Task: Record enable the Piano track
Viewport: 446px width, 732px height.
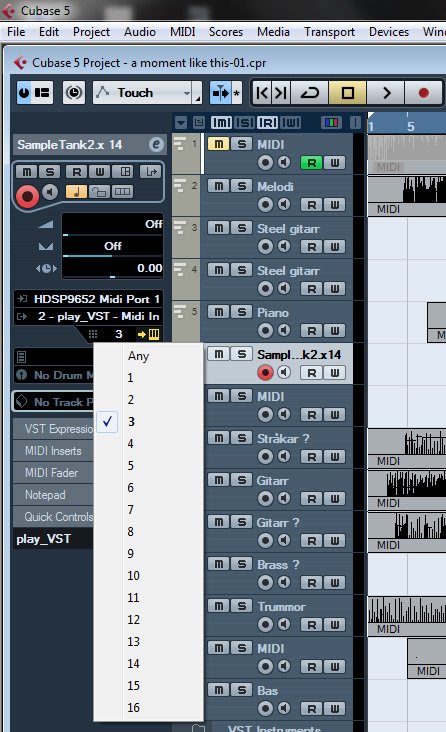Action: tap(265, 331)
